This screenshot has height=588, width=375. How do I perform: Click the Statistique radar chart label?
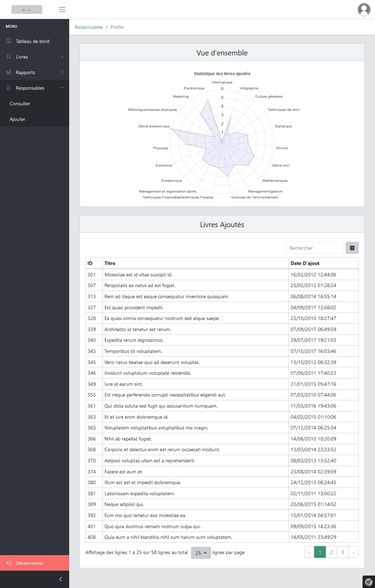[283, 126]
